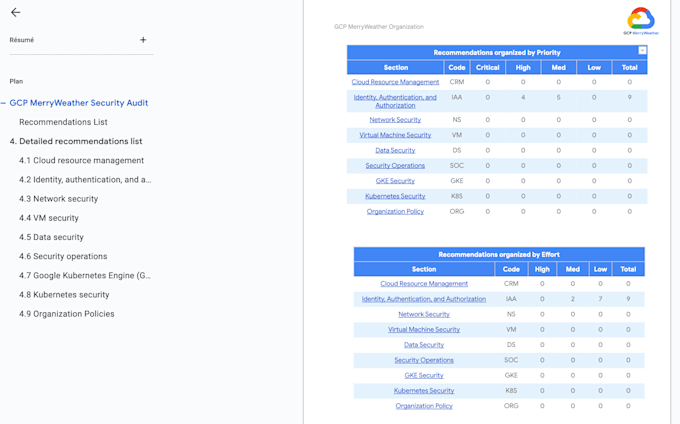680x424 pixels.
Task: Click 'GCP MerryWeather Organization' header text
Action: [379, 26]
